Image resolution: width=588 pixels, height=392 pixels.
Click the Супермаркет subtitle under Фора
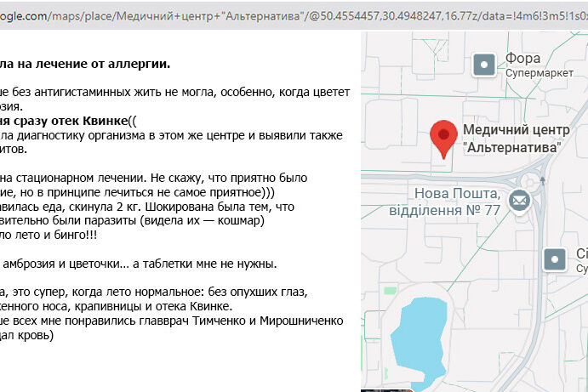537,74
